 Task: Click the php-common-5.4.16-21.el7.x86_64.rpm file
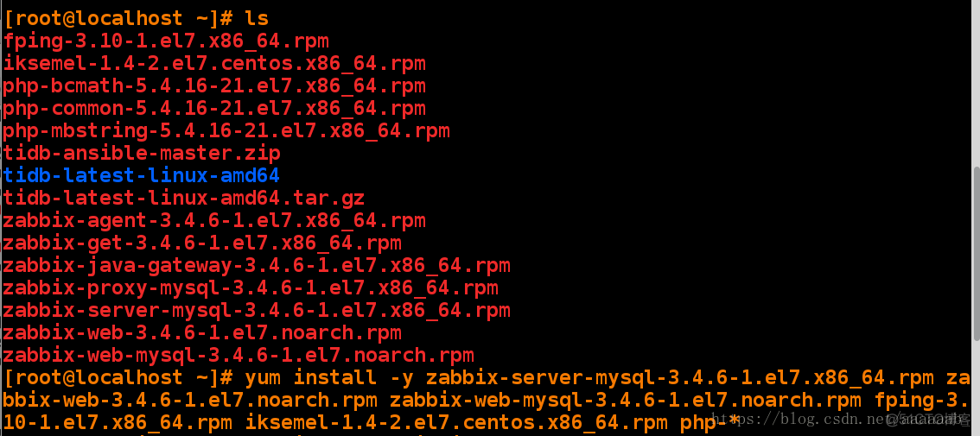pyautogui.click(x=214, y=109)
